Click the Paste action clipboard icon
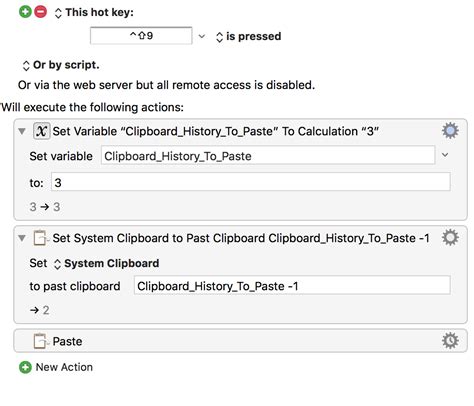This screenshot has width=474, height=406. pyautogui.click(x=40, y=341)
